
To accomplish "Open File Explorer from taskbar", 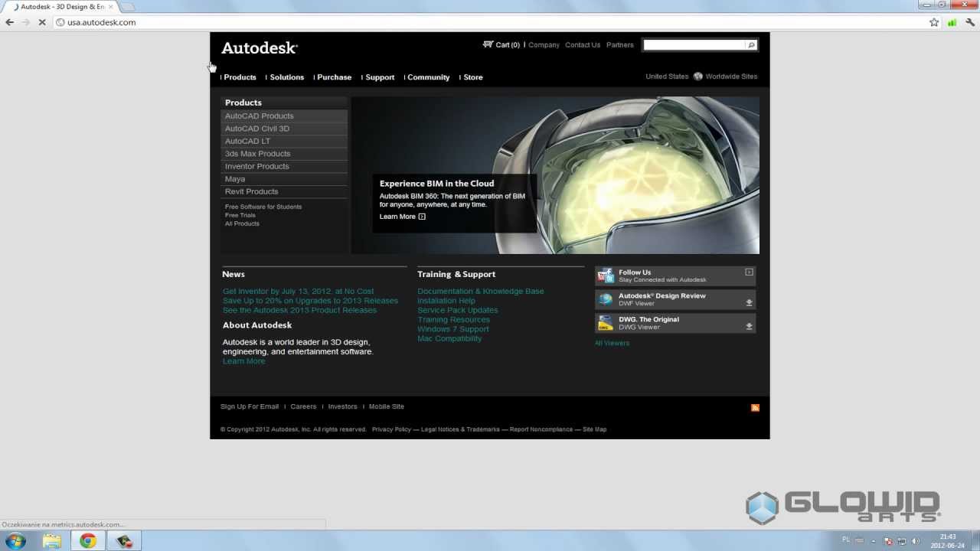I will [51, 541].
